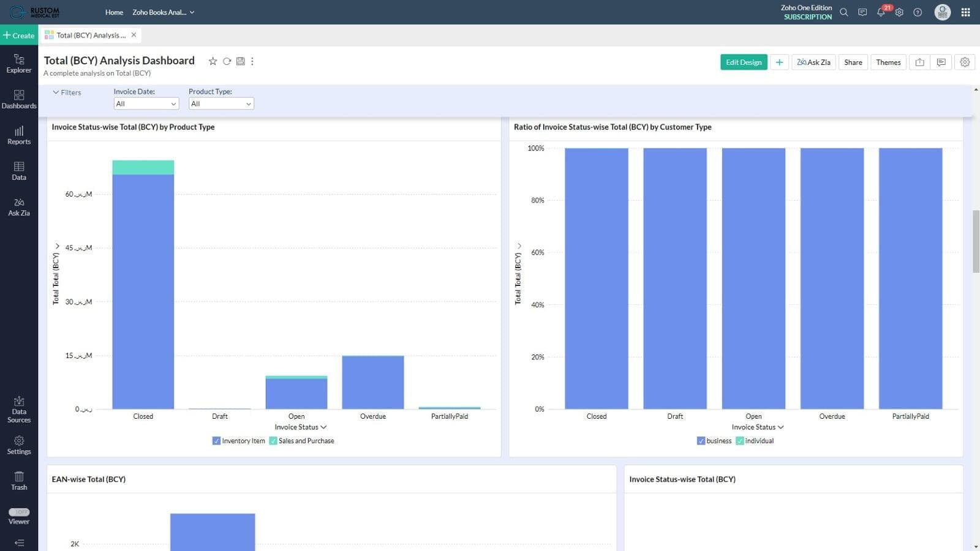Click the Rustom Medical logo

click(35, 12)
